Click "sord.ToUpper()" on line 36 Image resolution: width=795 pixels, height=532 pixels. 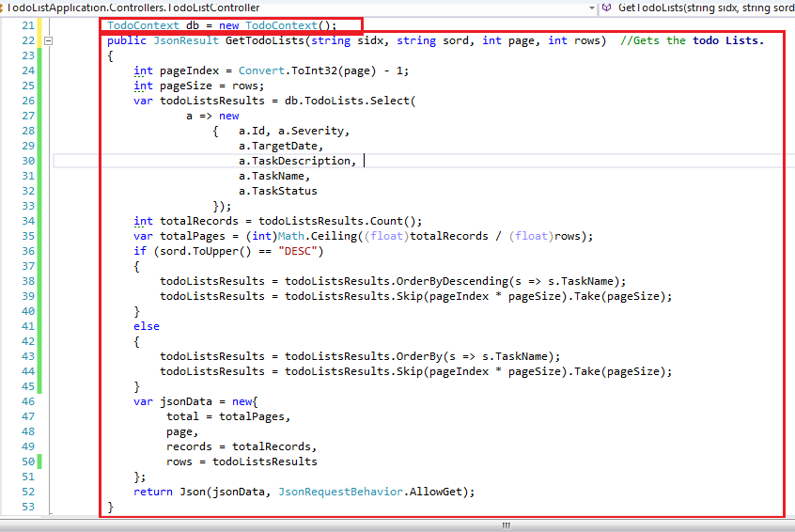click(x=206, y=251)
